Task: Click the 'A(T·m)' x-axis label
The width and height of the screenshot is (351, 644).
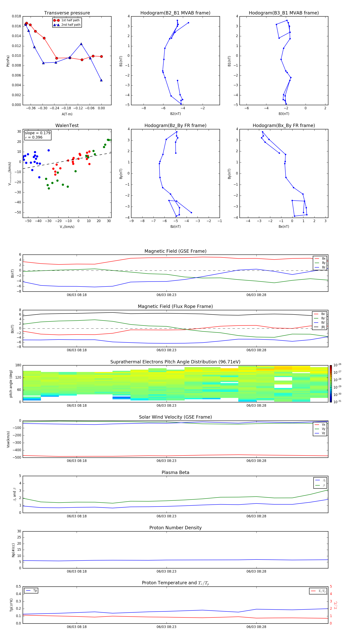Action: pos(67,114)
